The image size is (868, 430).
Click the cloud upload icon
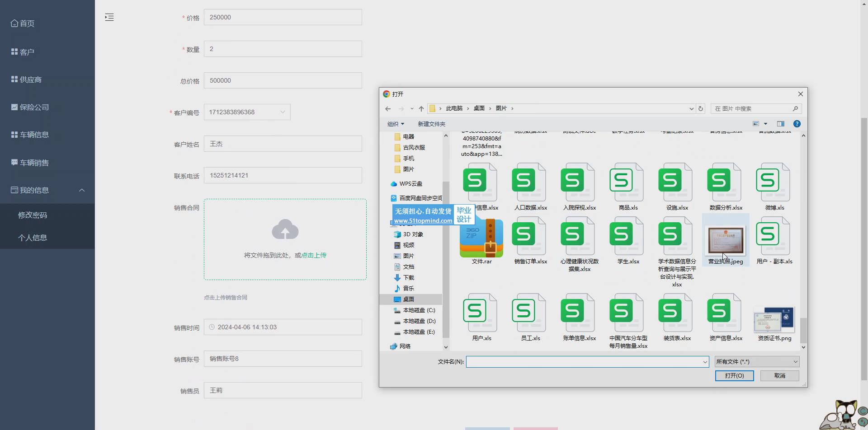pos(285,229)
